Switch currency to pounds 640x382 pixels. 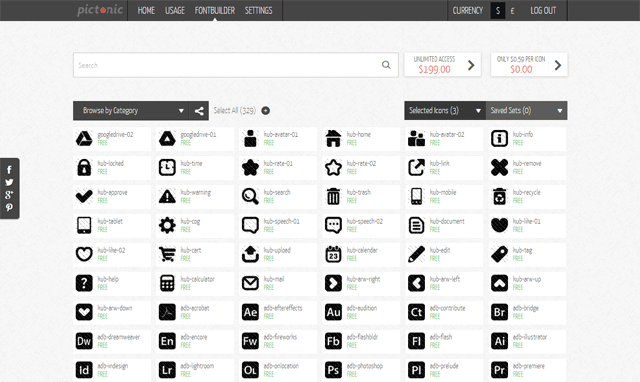pyautogui.click(x=512, y=11)
